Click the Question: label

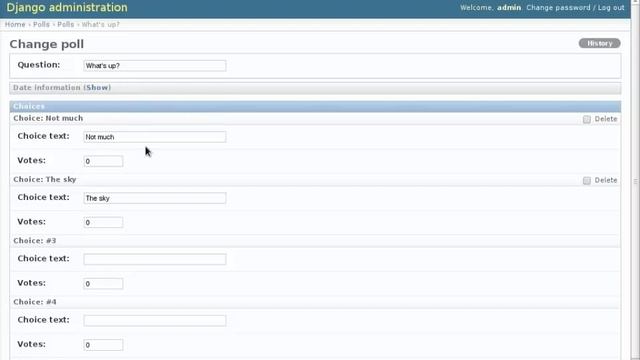(38, 65)
